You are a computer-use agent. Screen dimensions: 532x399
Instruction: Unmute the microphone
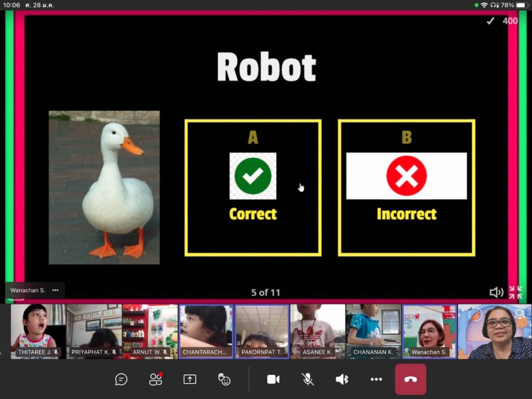308,379
